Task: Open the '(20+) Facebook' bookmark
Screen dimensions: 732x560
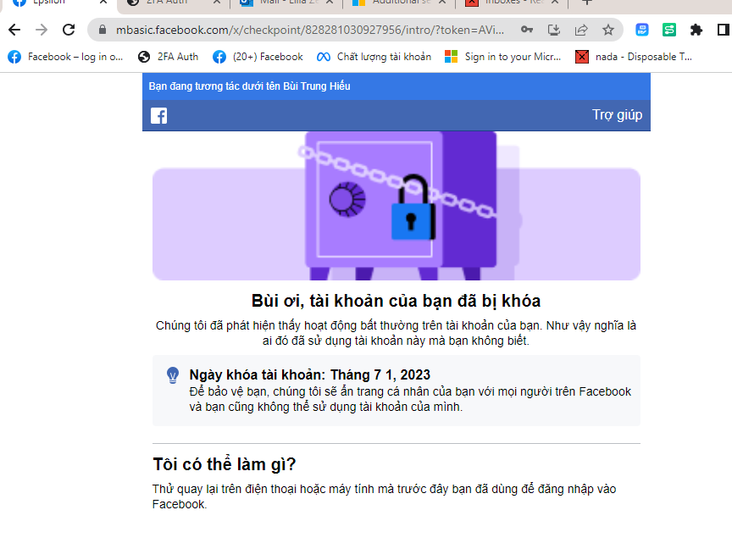Action: pos(258,57)
